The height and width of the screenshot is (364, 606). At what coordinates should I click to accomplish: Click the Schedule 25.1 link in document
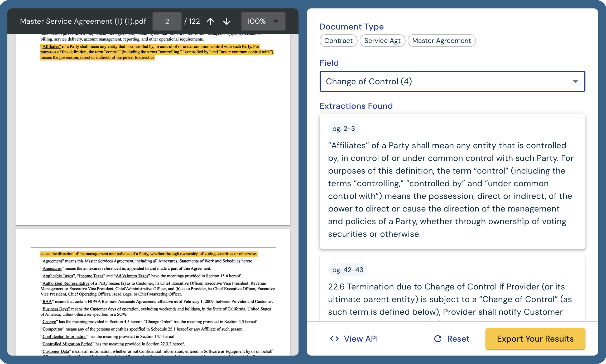[163, 329]
